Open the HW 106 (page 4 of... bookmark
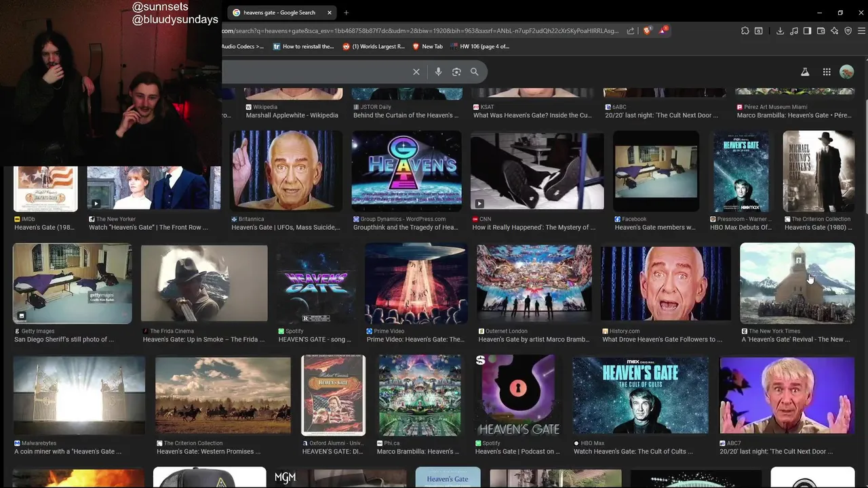868x488 pixels. [x=479, y=47]
